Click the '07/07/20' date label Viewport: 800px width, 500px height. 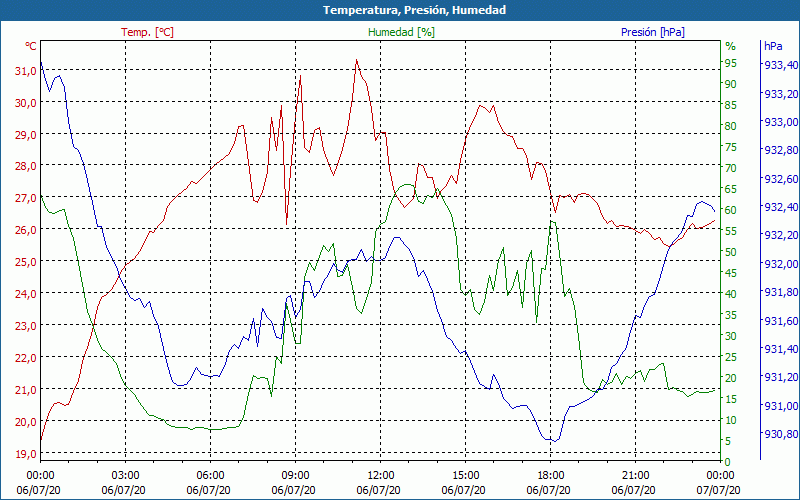(718, 491)
